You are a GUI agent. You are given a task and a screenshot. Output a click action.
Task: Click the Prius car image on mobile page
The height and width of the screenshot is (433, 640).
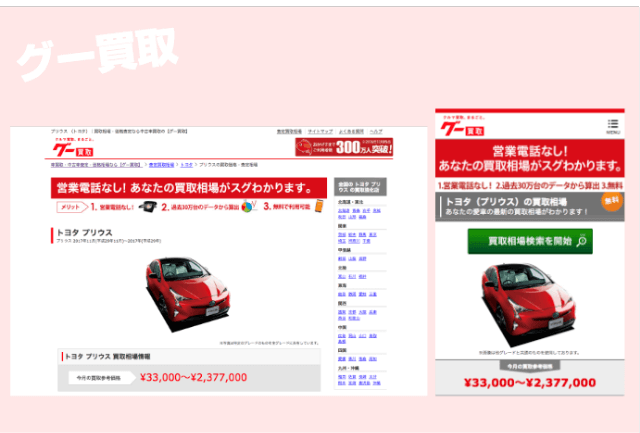click(x=528, y=304)
